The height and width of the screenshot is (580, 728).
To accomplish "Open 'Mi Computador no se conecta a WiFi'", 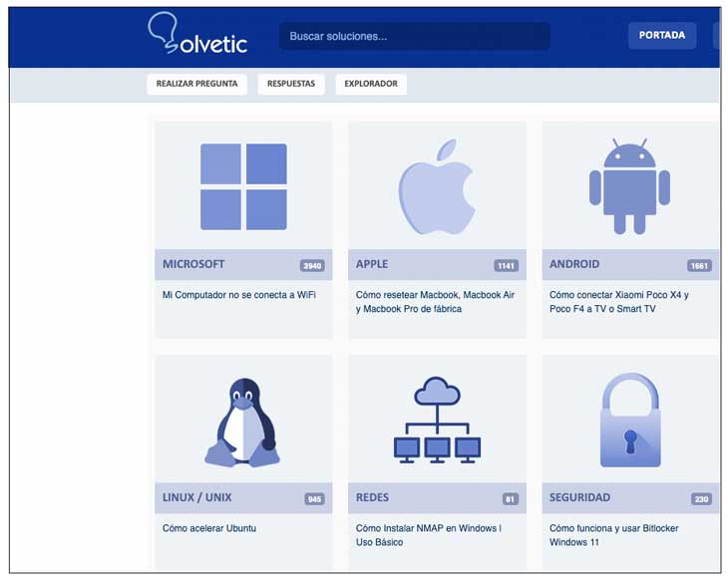I will pos(239,295).
